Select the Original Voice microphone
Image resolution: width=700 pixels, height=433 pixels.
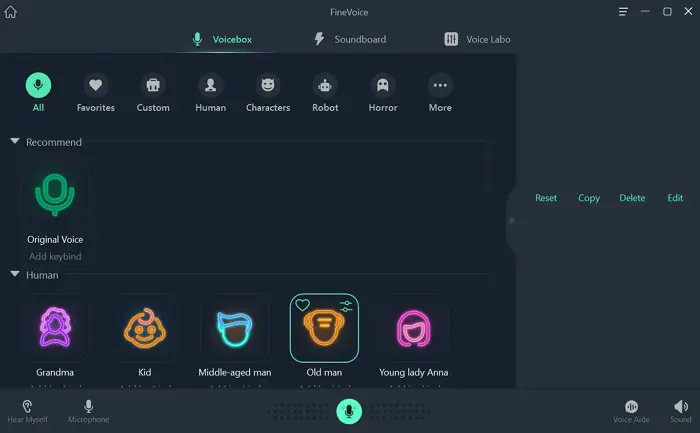55,195
